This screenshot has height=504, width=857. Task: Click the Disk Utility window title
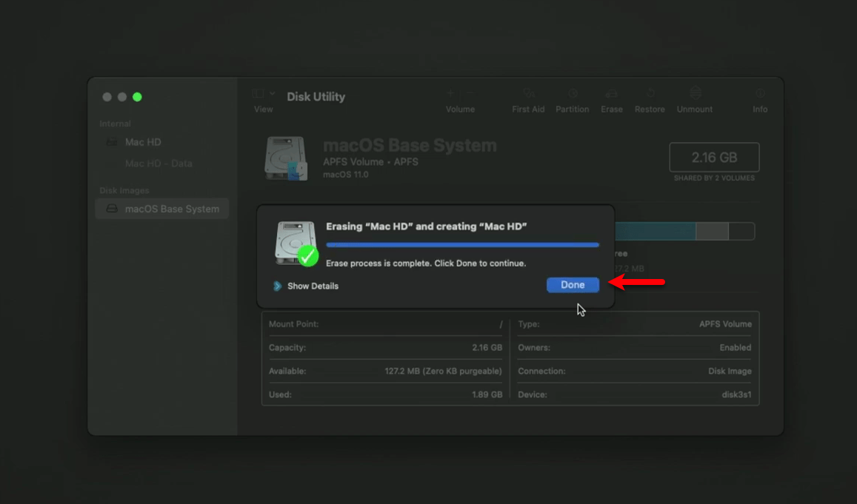tap(316, 97)
